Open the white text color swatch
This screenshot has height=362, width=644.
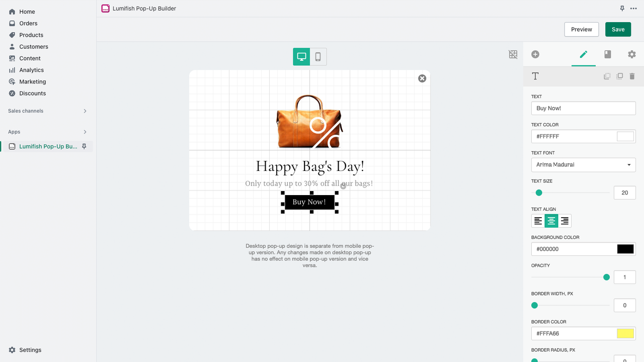coord(625,136)
